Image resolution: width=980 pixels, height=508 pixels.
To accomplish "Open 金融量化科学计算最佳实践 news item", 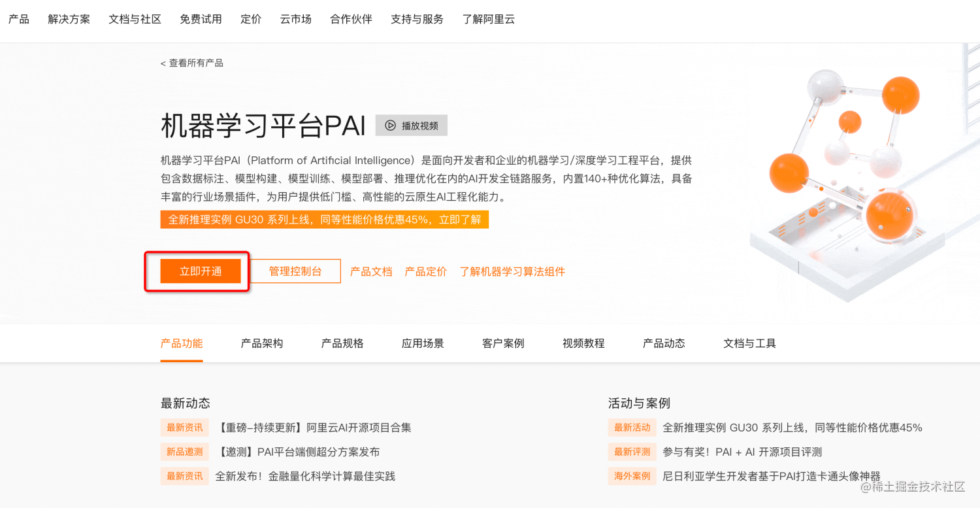I will pos(305,476).
